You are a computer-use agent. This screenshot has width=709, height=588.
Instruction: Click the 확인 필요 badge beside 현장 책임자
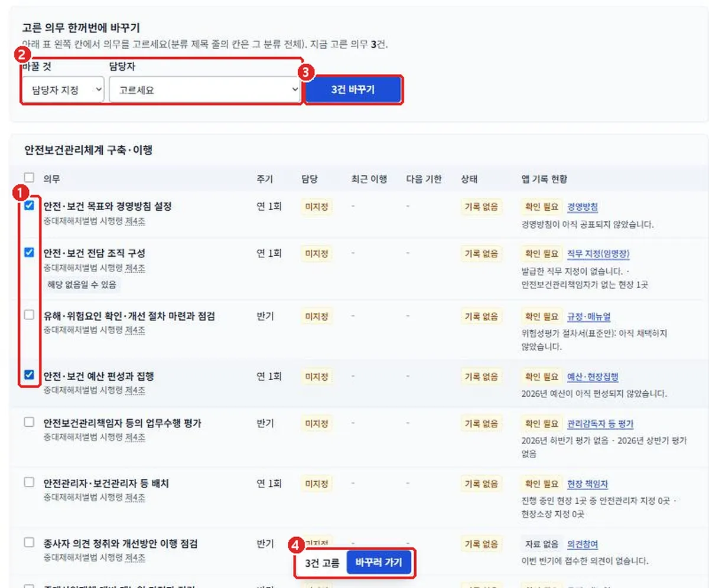coord(541,484)
